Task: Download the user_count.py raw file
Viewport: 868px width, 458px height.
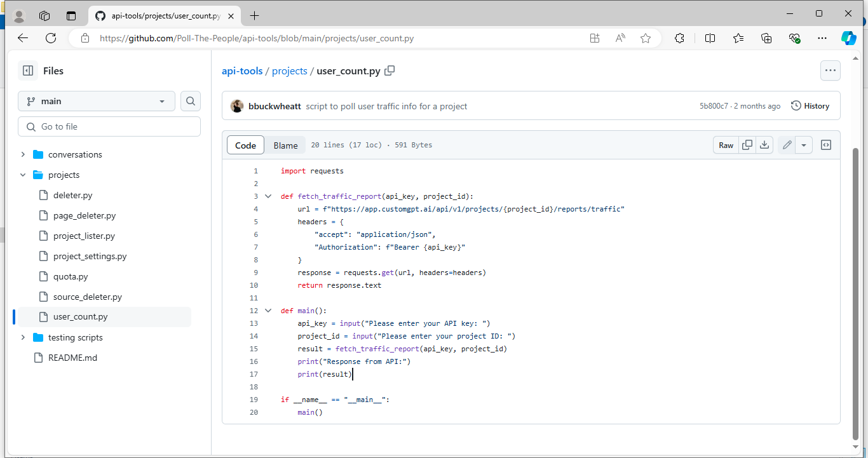Action: click(x=764, y=145)
